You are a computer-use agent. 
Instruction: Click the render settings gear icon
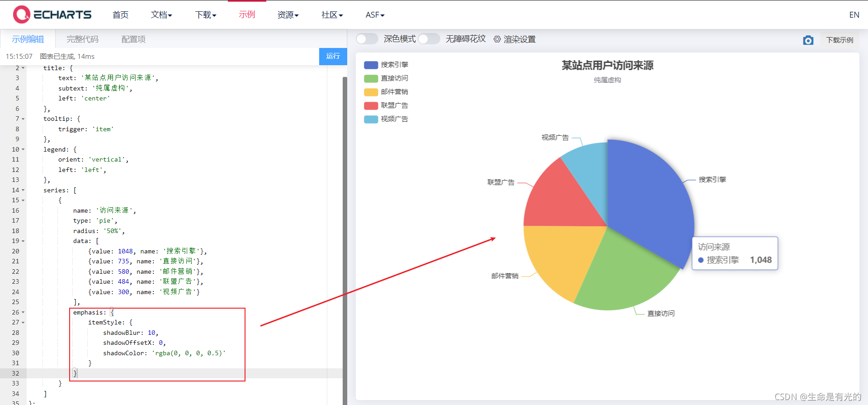pos(497,39)
